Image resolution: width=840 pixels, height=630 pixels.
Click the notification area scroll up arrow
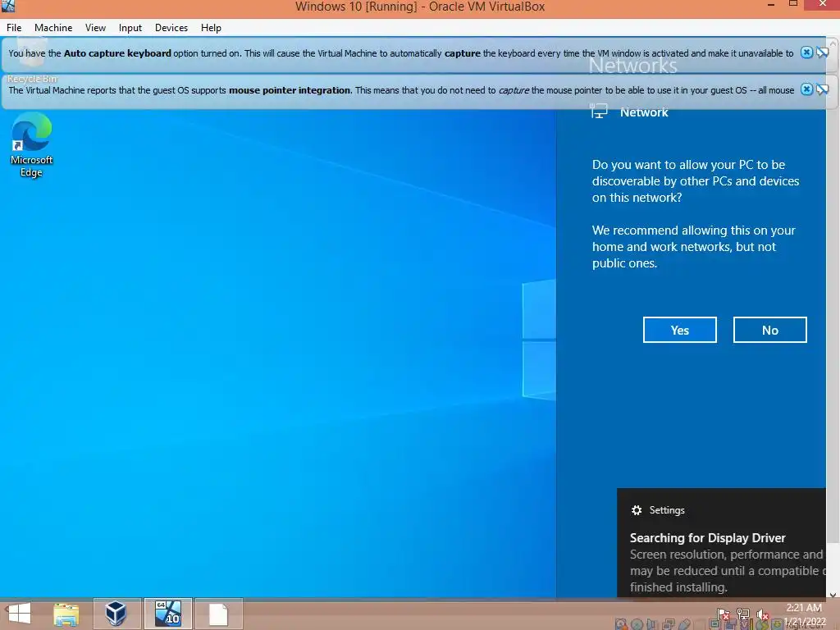click(x=833, y=43)
